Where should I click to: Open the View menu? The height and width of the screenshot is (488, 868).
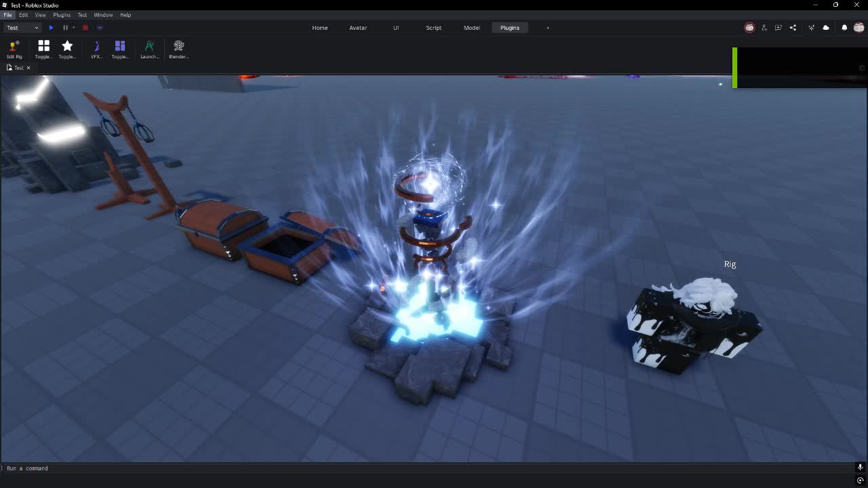(41, 15)
